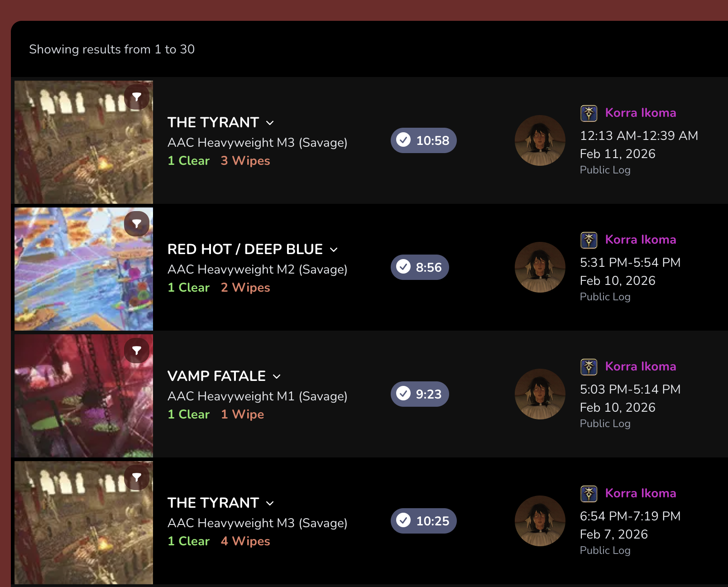
Task: Open the 9:23 kill time badge
Action: click(x=420, y=394)
